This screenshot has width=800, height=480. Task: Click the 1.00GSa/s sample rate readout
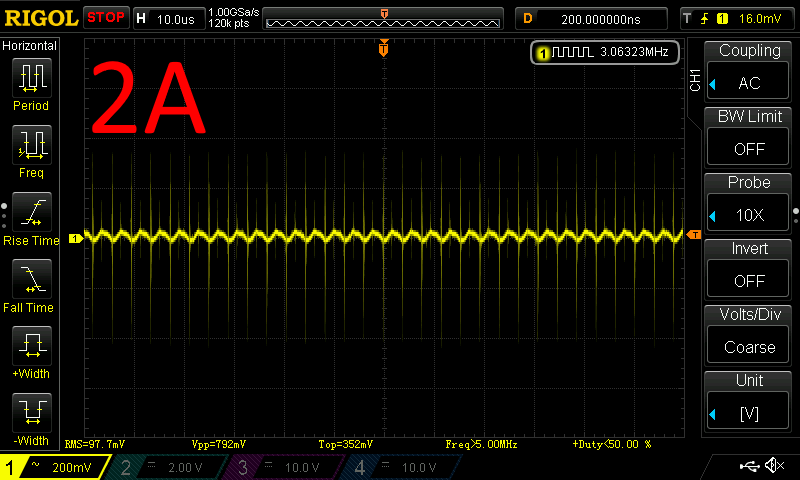[234, 12]
